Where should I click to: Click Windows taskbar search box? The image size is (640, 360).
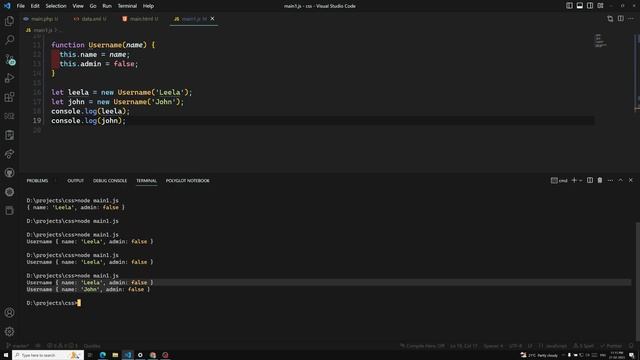pos(48,355)
